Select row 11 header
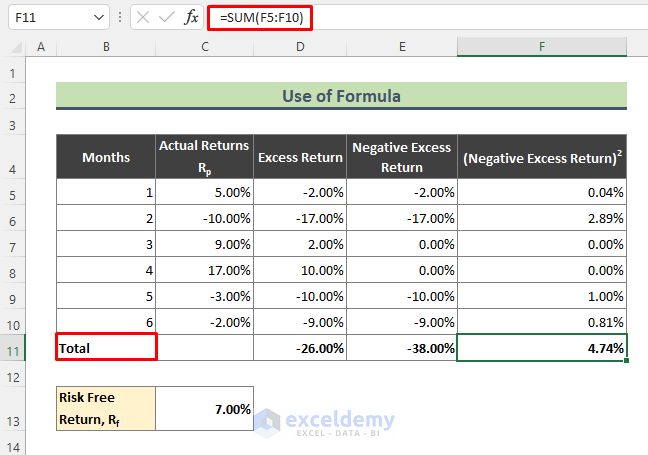The height and width of the screenshot is (455, 648). click(12, 348)
